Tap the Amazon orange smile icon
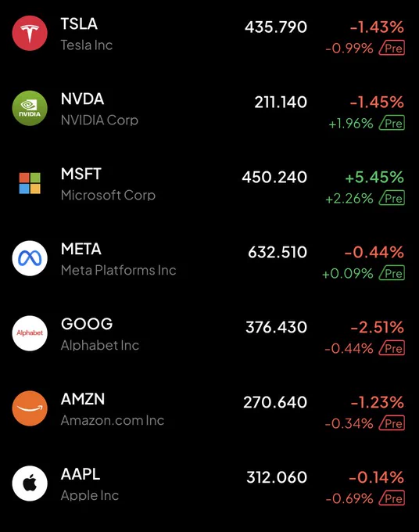The height and width of the screenshot is (532, 419). click(30, 408)
